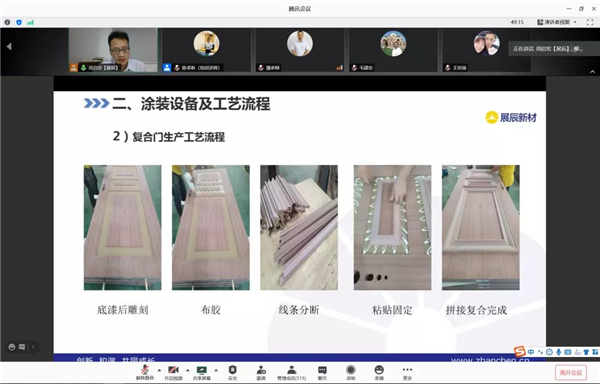Click the subtitle 复合门生产工艺流程
600x384 pixels.
click(178, 137)
